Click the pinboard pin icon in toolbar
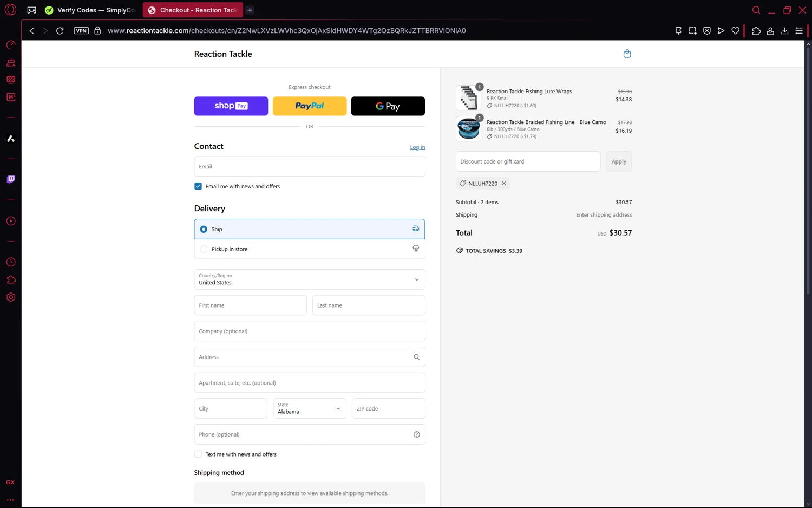This screenshot has height=508, width=812. (678, 31)
